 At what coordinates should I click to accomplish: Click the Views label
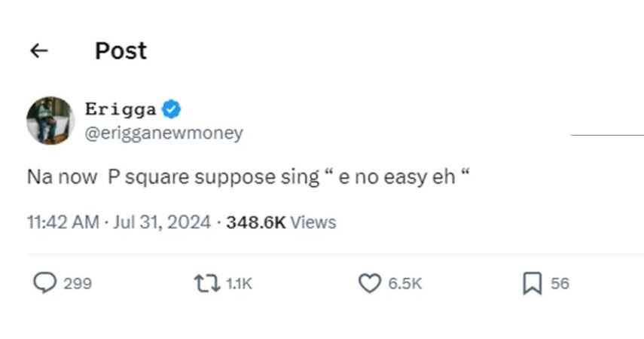pos(313,222)
